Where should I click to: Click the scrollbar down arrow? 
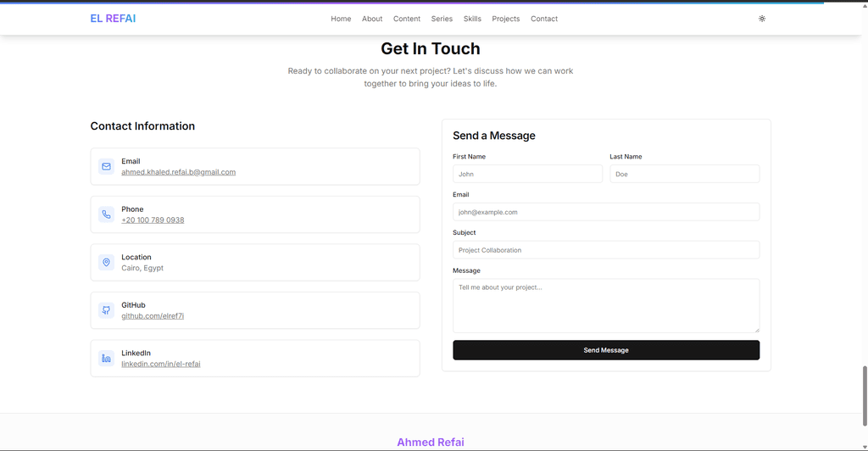pyautogui.click(x=865, y=447)
